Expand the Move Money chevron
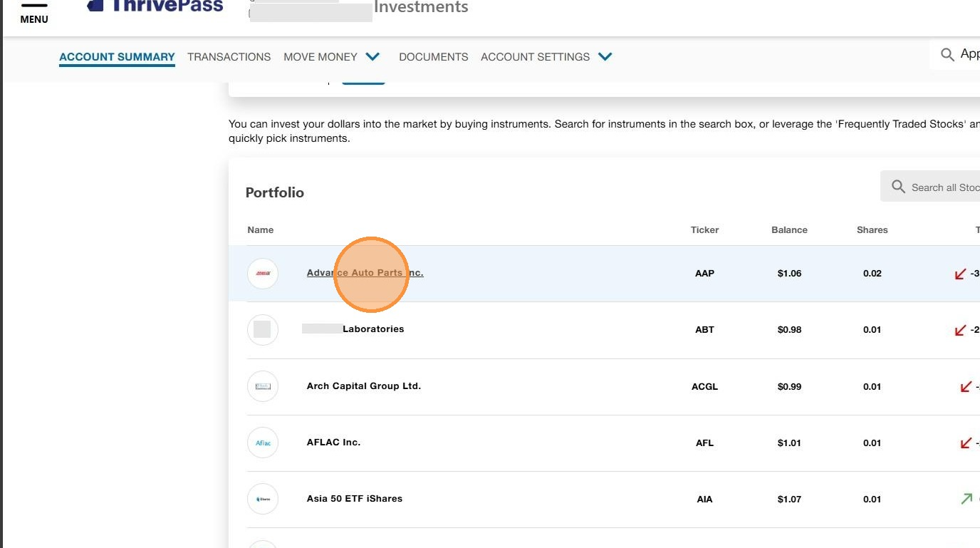This screenshot has height=548, width=980. [x=372, y=56]
